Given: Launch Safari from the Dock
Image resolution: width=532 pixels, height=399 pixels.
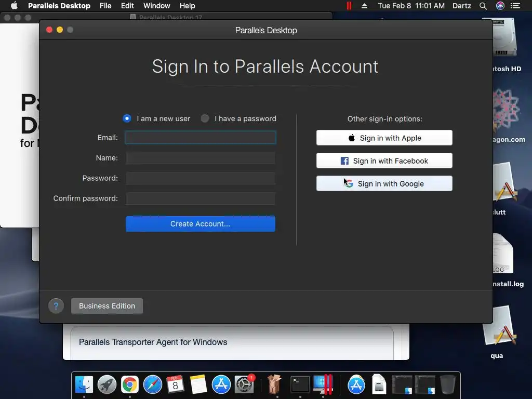Looking at the screenshot, I should pyautogui.click(x=153, y=385).
